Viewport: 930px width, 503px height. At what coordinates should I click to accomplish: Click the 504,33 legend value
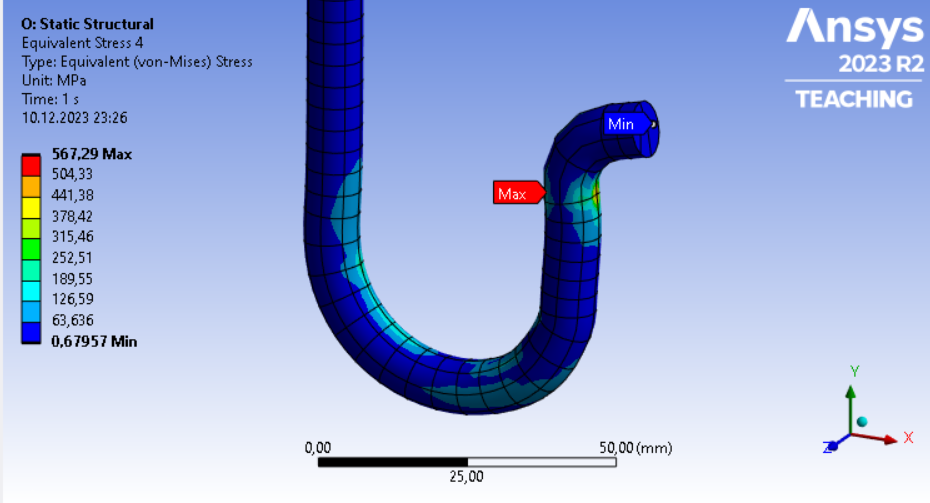pos(72,174)
